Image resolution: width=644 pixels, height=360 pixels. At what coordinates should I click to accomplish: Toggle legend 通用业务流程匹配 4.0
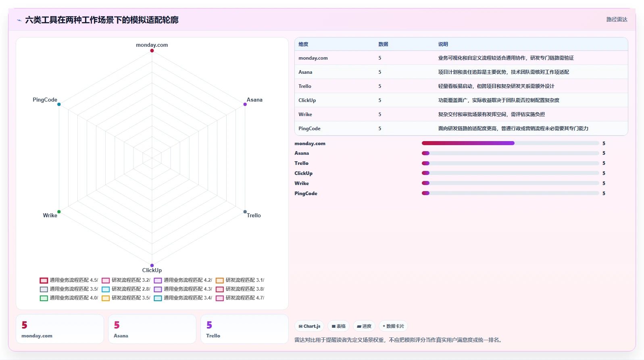click(x=69, y=298)
